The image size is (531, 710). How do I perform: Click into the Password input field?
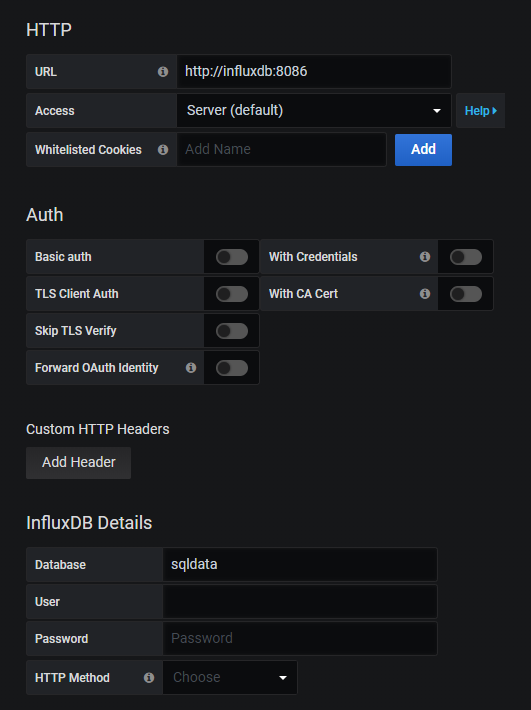pos(300,638)
